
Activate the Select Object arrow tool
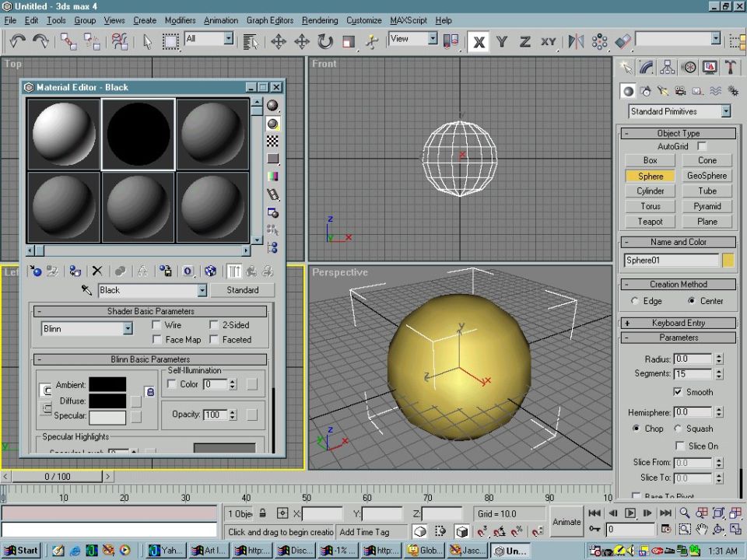147,41
